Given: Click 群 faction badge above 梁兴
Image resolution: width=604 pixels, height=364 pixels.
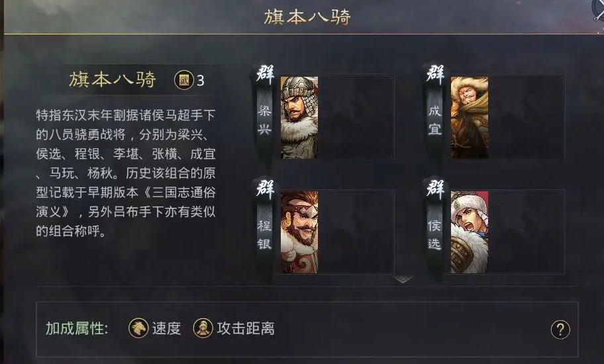Looking at the screenshot, I should click(265, 74).
